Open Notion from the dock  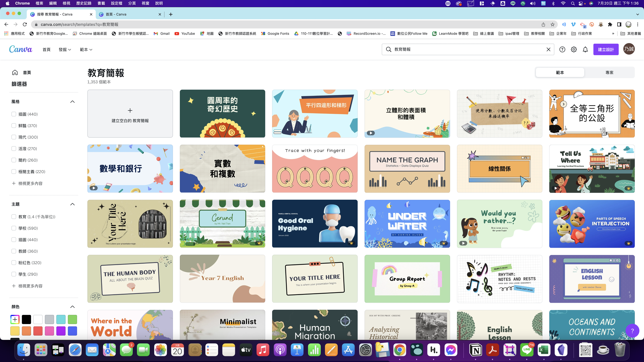coord(476,350)
